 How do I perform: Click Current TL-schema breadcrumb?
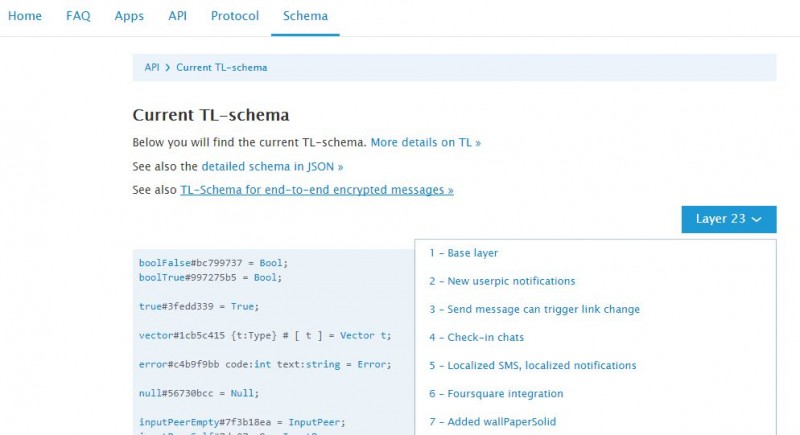tap(221, 68)
